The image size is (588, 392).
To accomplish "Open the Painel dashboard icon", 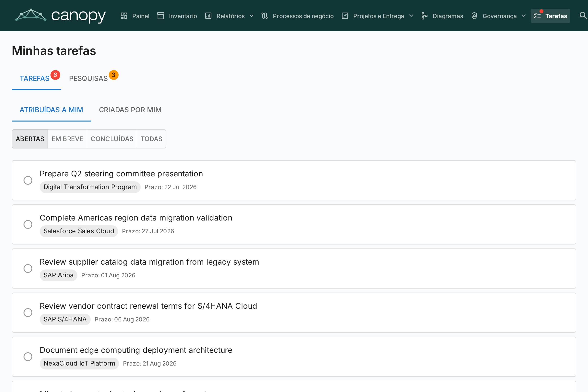I will pyautogui.click(x=124, y=16).
